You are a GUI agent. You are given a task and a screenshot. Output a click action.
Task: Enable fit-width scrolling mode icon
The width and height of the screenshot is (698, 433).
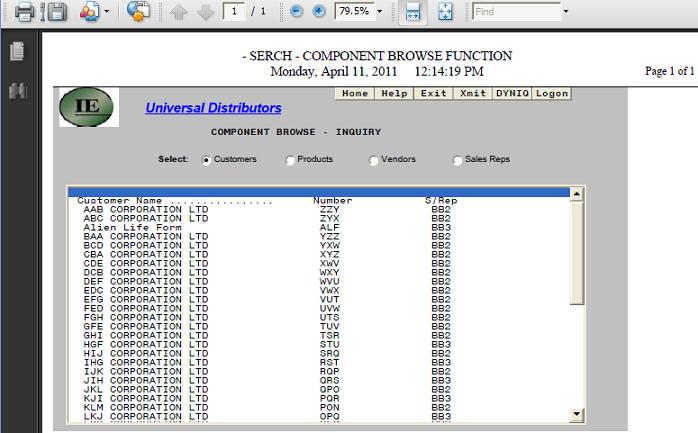click(411, 12)
